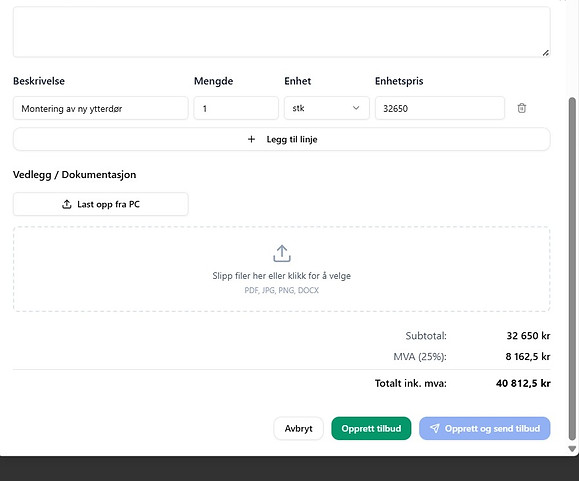This screenshot has height=481, width=579.
Task: Focus the Beskrivelse field with Montering text
Action: point(100,108)
